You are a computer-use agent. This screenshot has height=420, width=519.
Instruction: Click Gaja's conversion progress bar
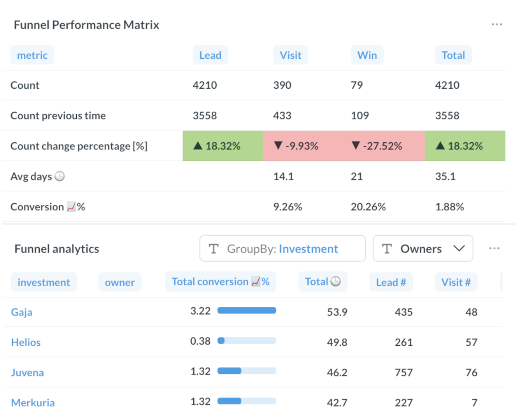[x=247, y=310]
